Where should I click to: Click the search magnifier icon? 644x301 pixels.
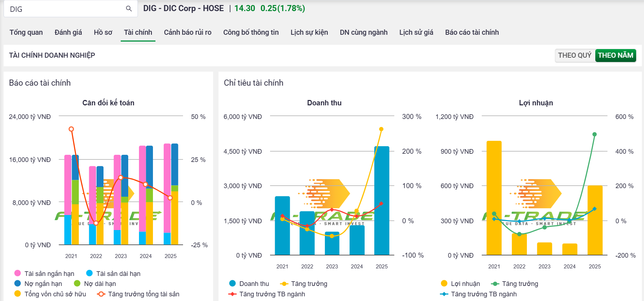pos(129,9)
